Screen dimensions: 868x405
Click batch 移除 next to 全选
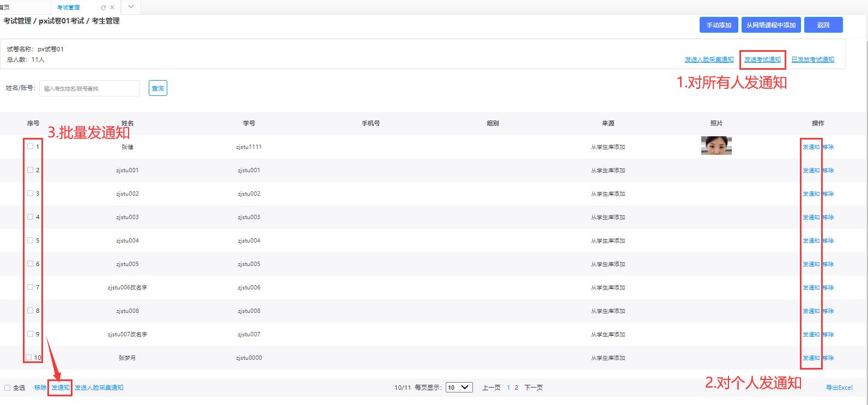point(40,388)
